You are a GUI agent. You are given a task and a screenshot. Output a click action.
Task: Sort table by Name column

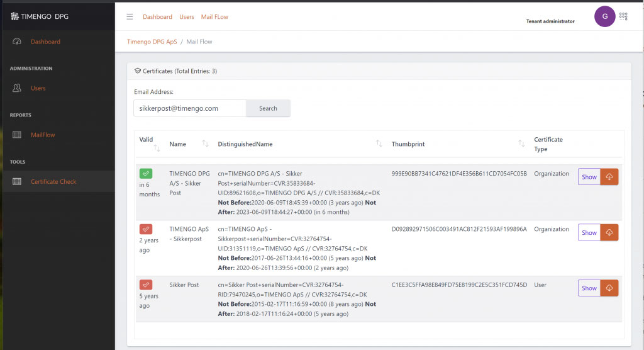(x=205, y=144)
